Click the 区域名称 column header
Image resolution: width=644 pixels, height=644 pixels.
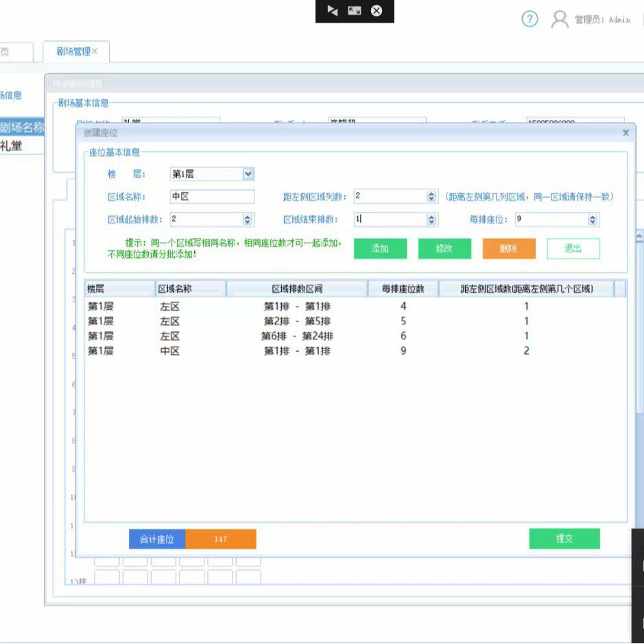click(x=191, y=289)
